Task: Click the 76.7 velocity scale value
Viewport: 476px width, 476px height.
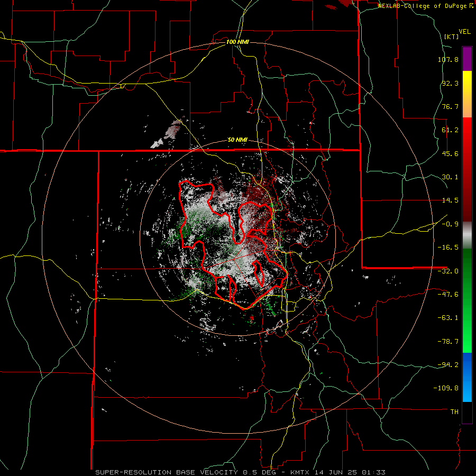Action: [450, 106]
